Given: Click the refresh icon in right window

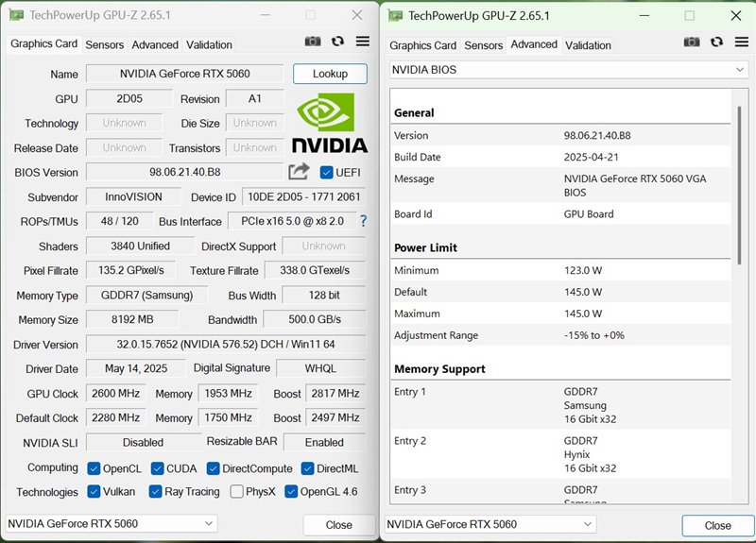Looking at the screenshot, I should point(717,42).
